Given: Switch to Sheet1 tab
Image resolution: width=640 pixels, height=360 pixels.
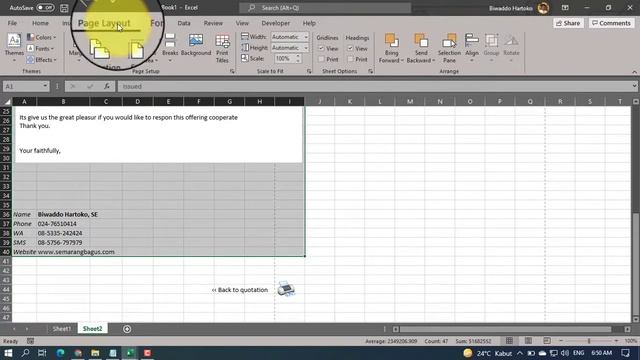Looking at the screenshot, I should pyautogui.click(x=62, y=329).
